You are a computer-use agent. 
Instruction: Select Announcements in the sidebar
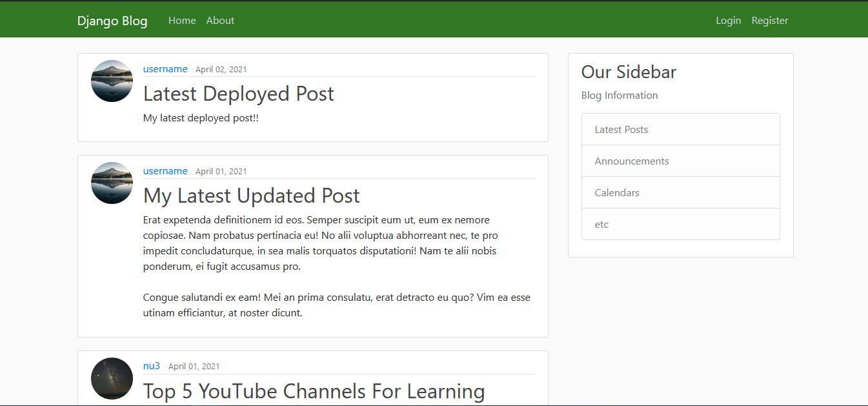pos(681,161)
